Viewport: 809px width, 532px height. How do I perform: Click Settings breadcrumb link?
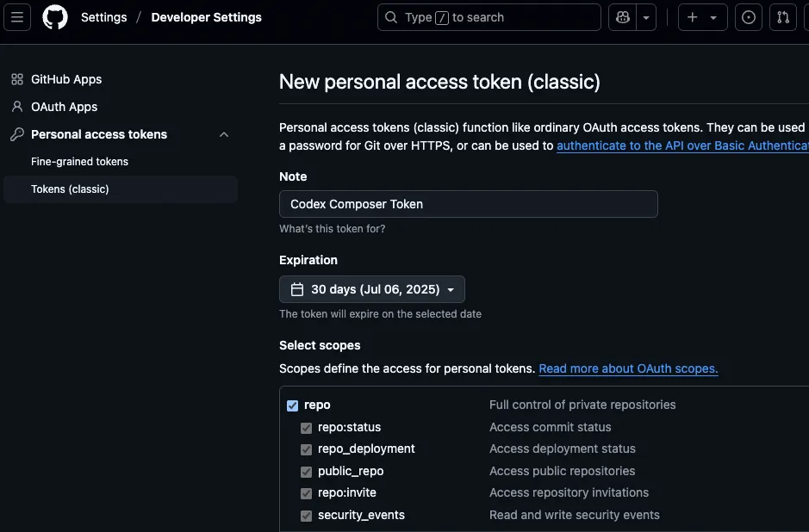103,17
